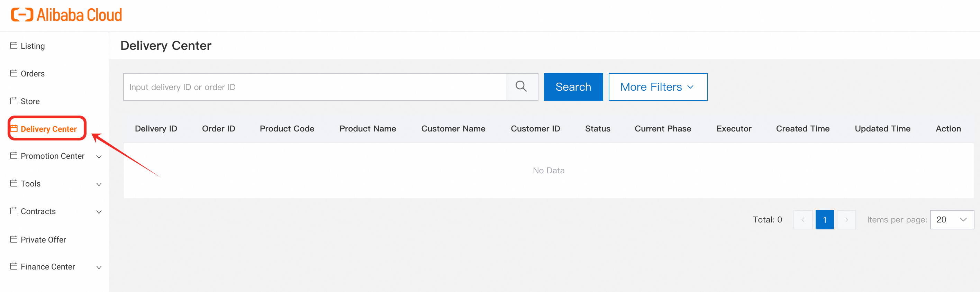
Task: Go to Private Offer section
Action: [x=43, y=239]
